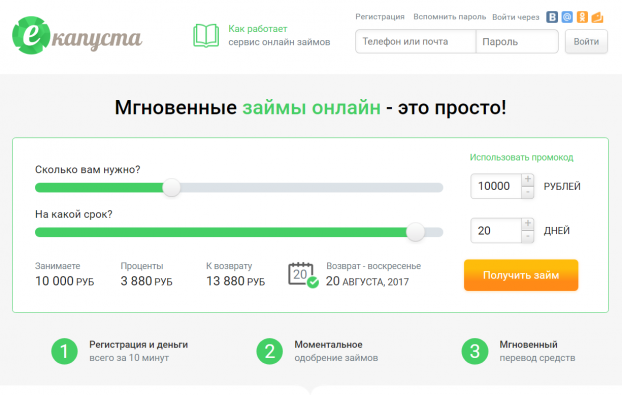
Task: Click the 20 АВГУСТА, 2017 date
Action: pyautogui.click(x=367, y=281)
